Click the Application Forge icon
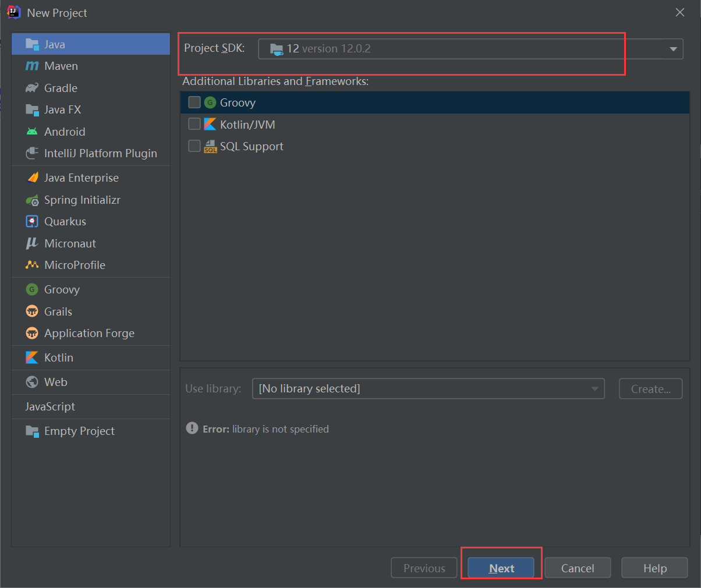Screen dimensions: 701x588 [x=32, y=333]
